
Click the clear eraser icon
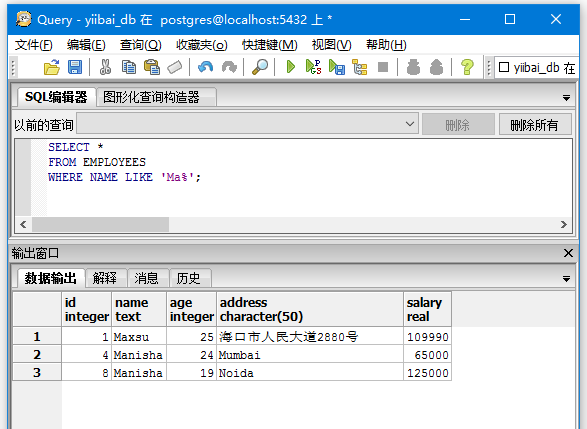[175, 67]
